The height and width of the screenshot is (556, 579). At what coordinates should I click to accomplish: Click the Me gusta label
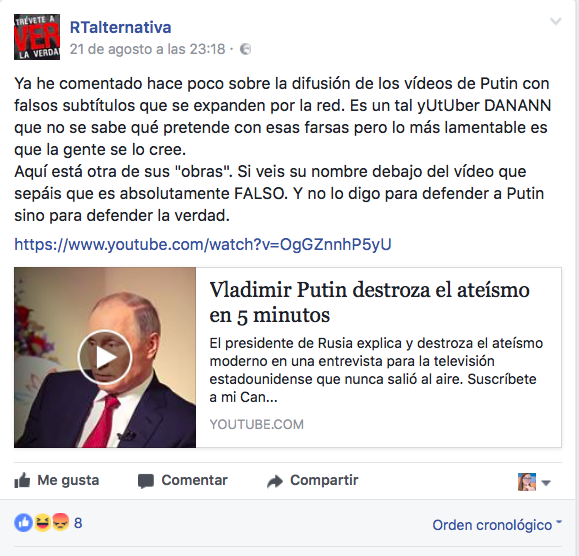point(68,480)
